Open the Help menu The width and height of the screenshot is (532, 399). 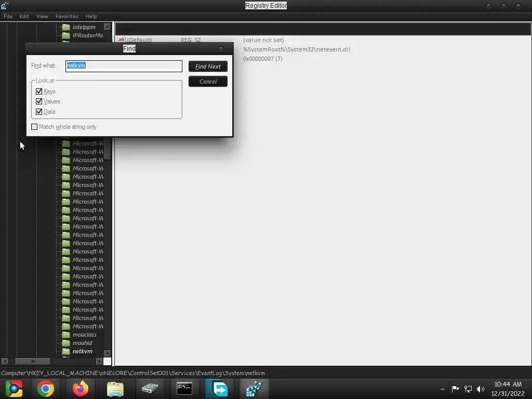click(91, 16)
